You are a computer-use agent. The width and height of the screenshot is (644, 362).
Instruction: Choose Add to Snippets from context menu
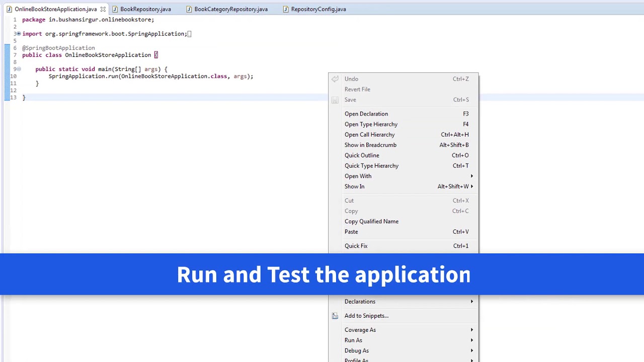(x=404, y=316)
